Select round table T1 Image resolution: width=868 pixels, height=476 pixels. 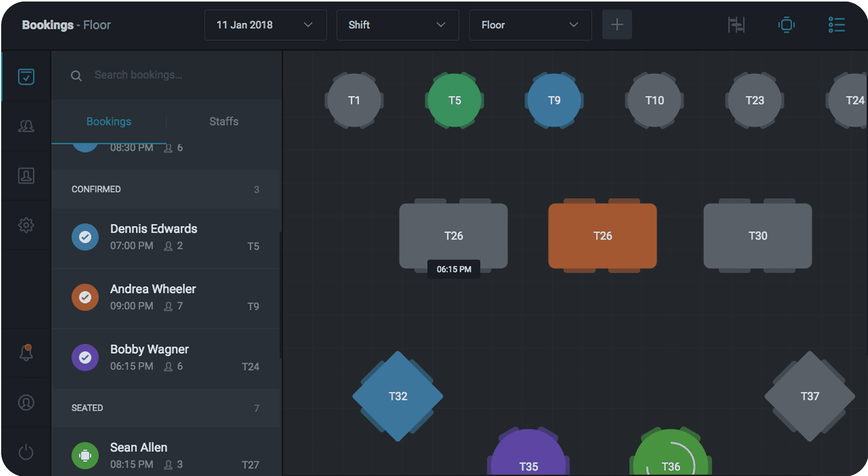pyautogui.click(x=354, y=100)
